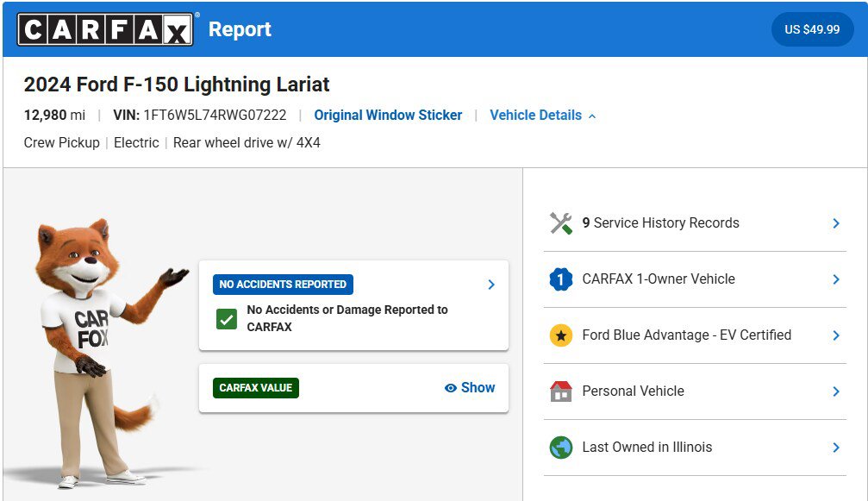This screenshot has width=868, height=501.
Task: Expand the No Accidents Reported card chevron
Action: (491, 284)
